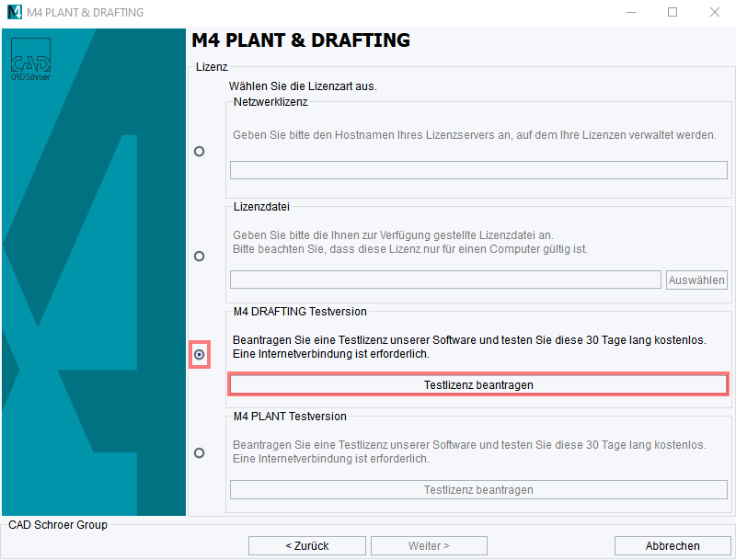Select the Netzwerklizenz radio button
Viewport: 736px width, 560px height.
click(x=199, y=152)
